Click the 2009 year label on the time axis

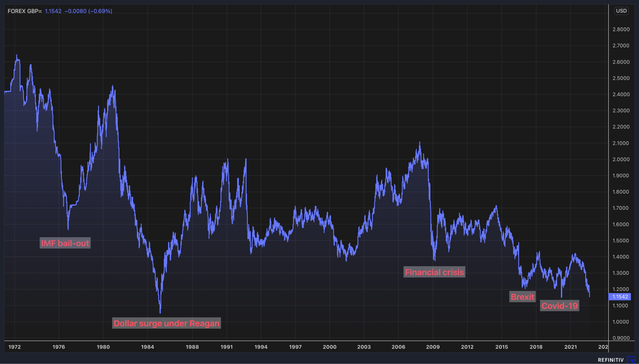coord(433,347)
